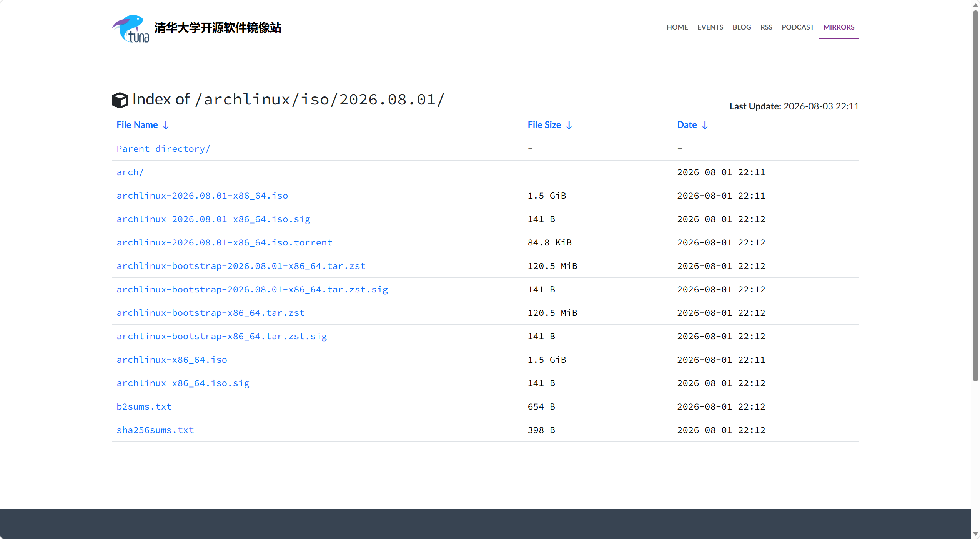The width and height of the screenshot is (980, 539).
Task: Click the 清华大学开源软件镜像站 site title
Action: click(x=218, y=28)
